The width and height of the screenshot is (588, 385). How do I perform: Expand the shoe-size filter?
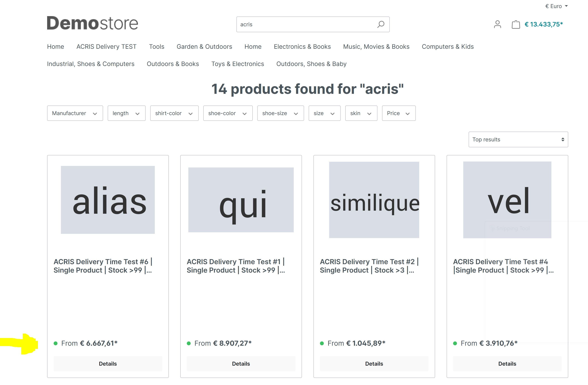[280, 113]
